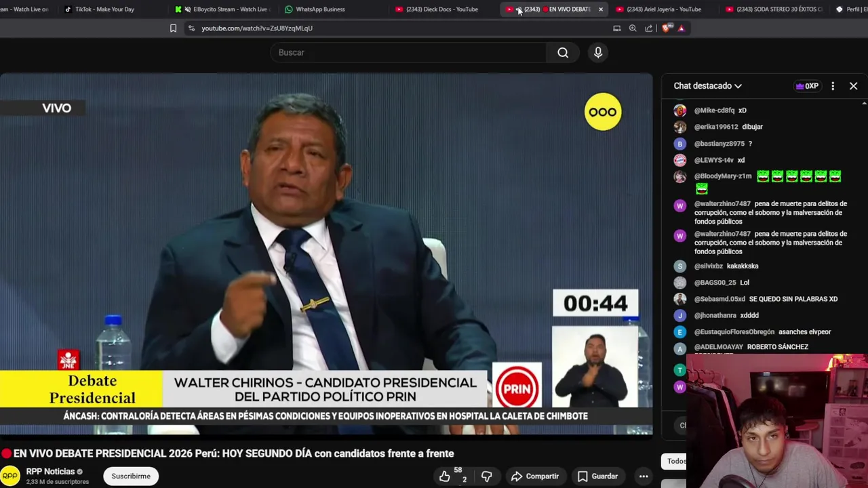Click username @Sebasmd.05xd in chat
Viewport: 868px width, 488px height.
click(x=719, y=299)
